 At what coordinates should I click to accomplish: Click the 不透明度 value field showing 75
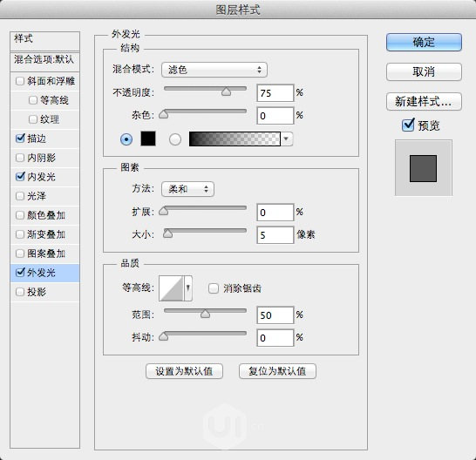coord(275,93)
